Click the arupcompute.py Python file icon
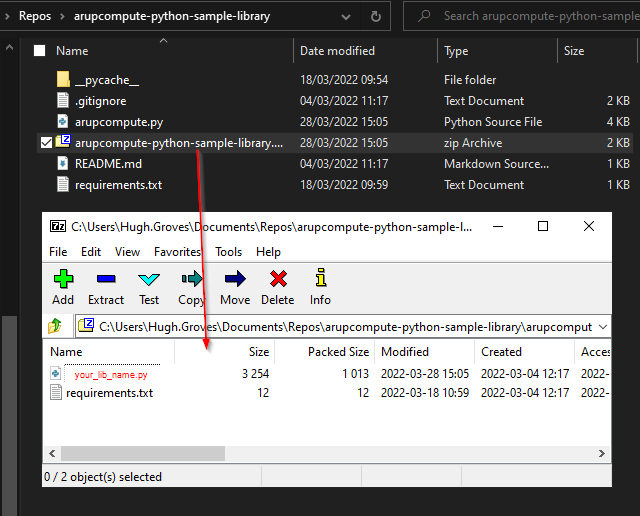This screenshot has height=516, width=640. click(62, 121)
